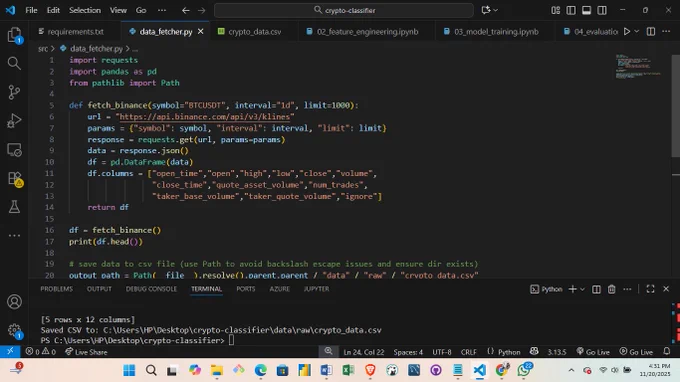The height and width of the screenshot is (382, 680).
Task: Open the run button dropdown arrow
Action: click(x=637, y=31)
